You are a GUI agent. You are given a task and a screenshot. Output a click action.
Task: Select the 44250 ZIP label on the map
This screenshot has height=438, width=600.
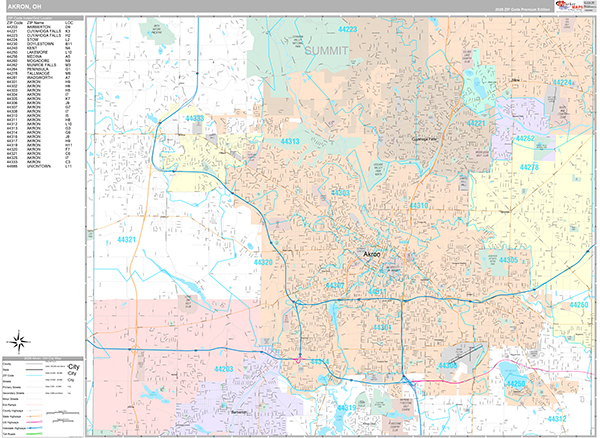tap(516, 384)
